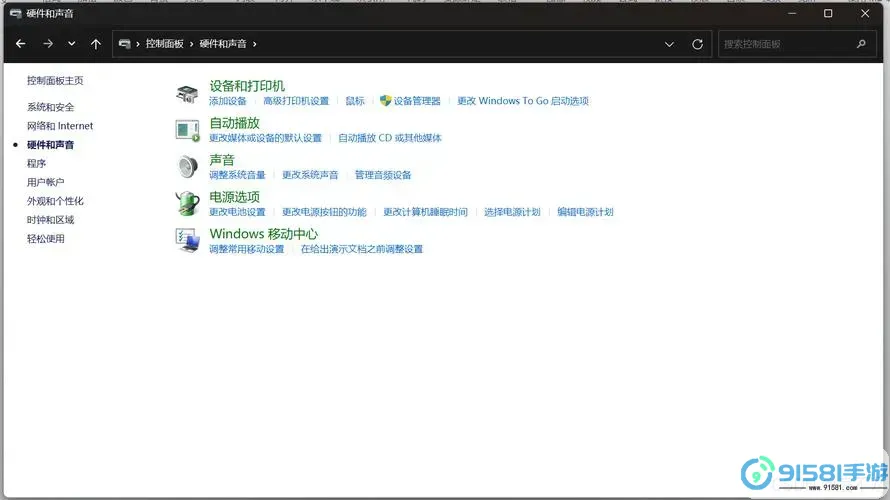Open the 电源选项 battery icon
Screen dimensions: 890x500
(187, 204)
